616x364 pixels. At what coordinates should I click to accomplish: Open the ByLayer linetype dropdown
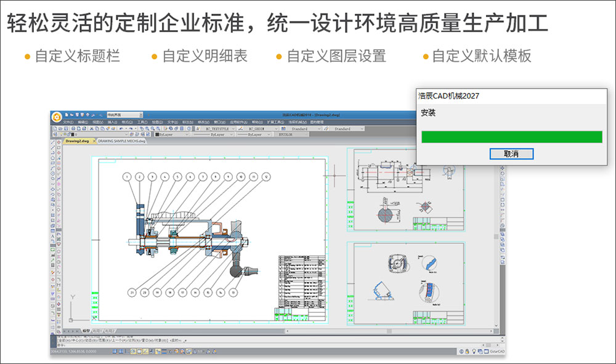[213, 134]
